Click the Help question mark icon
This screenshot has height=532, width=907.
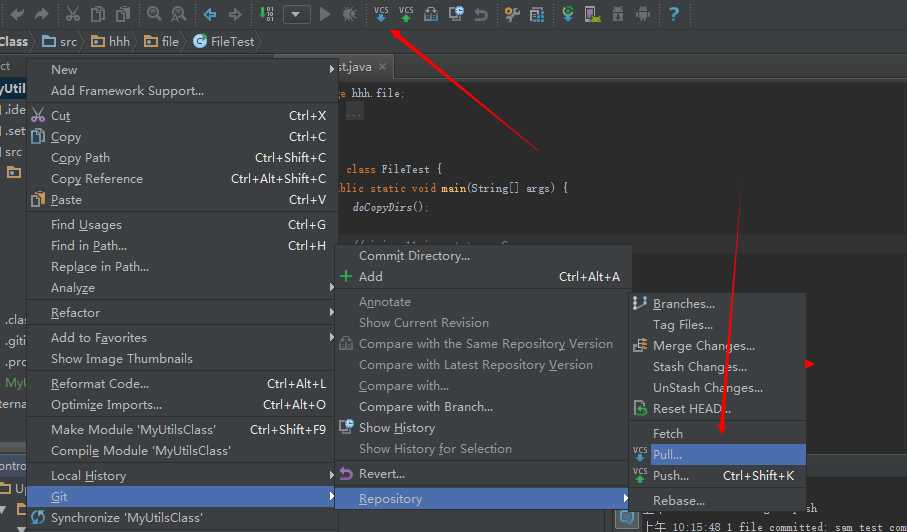tap(674, 14)
